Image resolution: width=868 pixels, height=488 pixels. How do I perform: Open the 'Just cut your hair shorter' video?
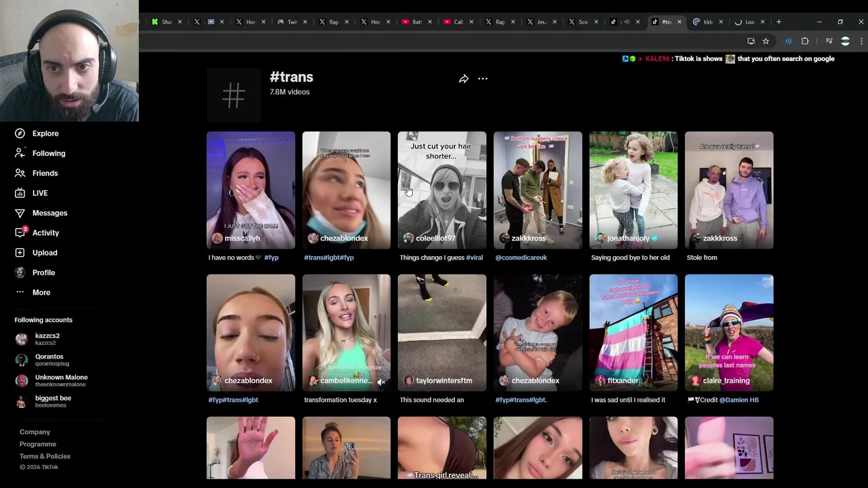(442, 190)
